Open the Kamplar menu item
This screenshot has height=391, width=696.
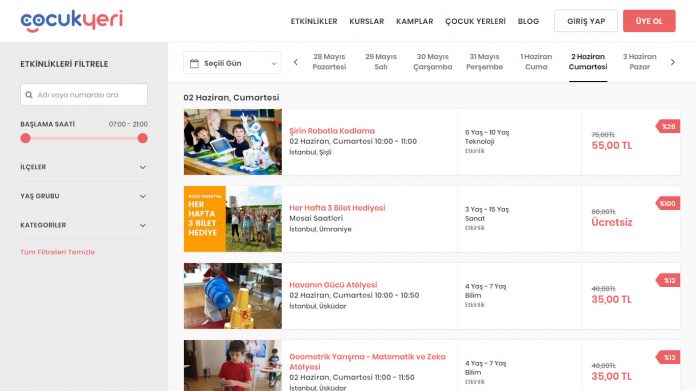[415, 21]
